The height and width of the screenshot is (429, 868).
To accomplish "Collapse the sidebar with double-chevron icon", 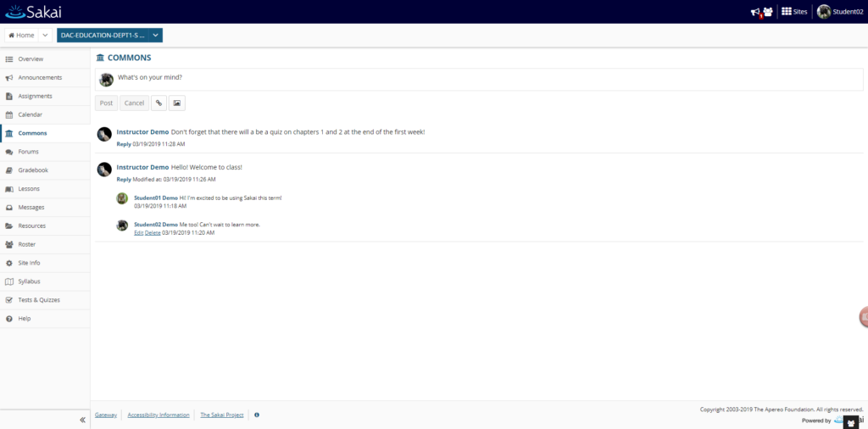I will point(82,420).
